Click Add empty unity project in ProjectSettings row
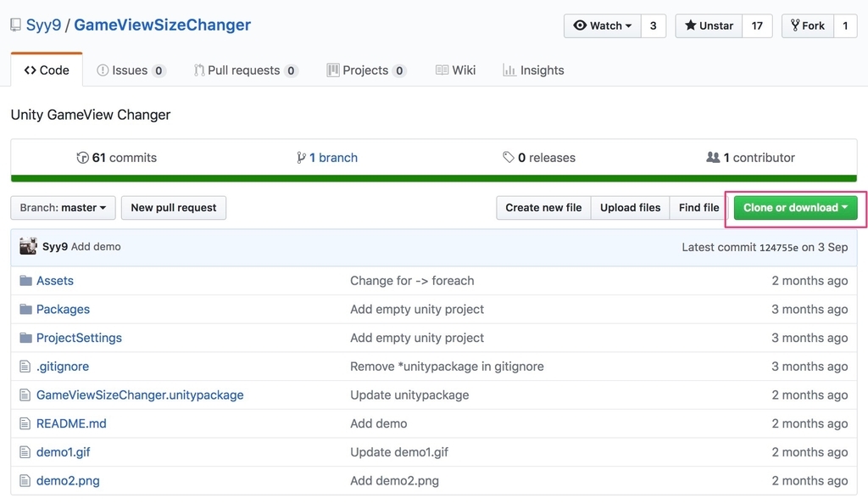 click(x=417, y=338)
